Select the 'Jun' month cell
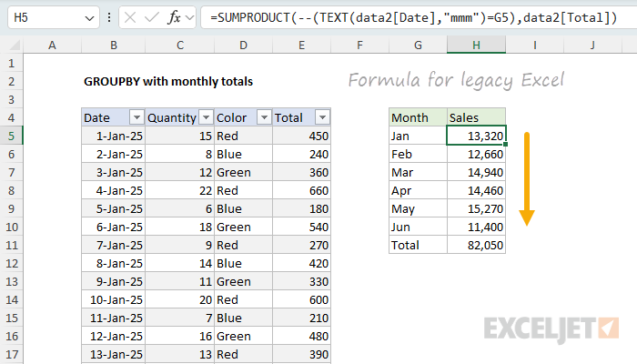This screenshot has width=637, height=364. (x=418, y=227)
